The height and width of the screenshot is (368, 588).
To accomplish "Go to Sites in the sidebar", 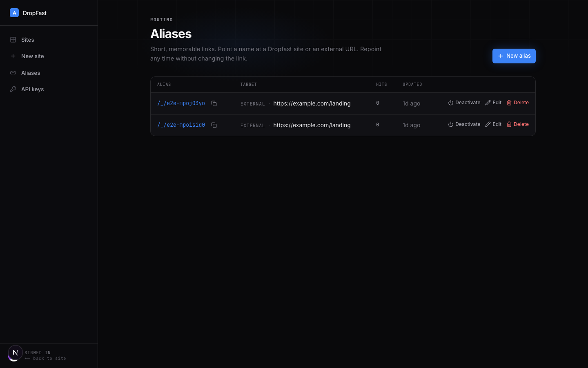I will click(49, 40).
